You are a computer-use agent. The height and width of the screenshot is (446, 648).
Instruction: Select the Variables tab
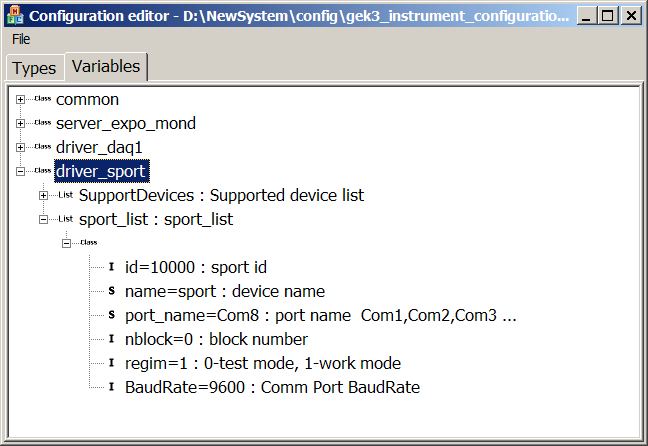point(106,66)
